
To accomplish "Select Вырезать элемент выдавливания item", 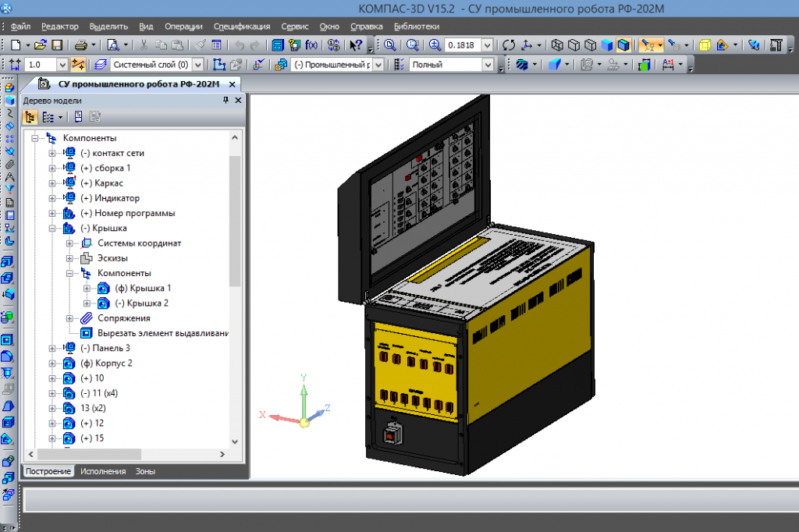I will pos(163,333).
